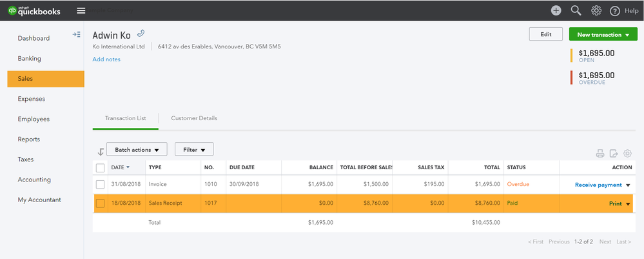Click the 31/08/2018 date cell
The width and height of the screenshot is (644, 259).
(x=126, y=184)
